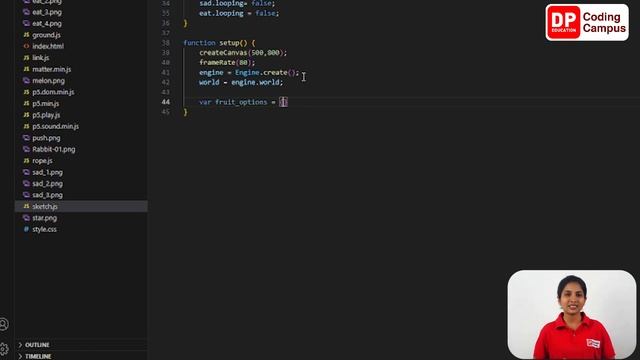This screenshot has height=360, width=640.
Task: Click line number 38 in the gutter
Action: coord(166,43)
